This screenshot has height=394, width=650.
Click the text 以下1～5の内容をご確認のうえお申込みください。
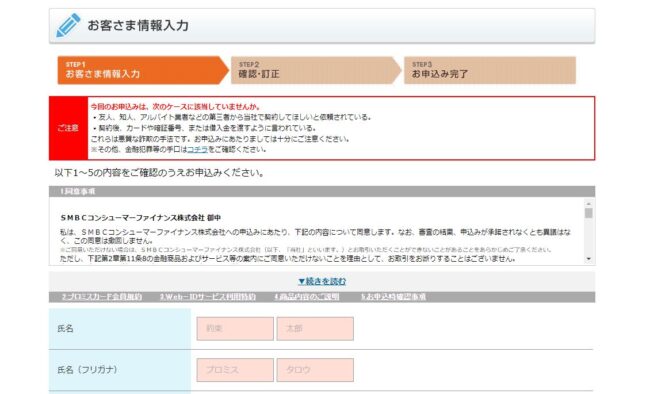(x=160, y=173)
